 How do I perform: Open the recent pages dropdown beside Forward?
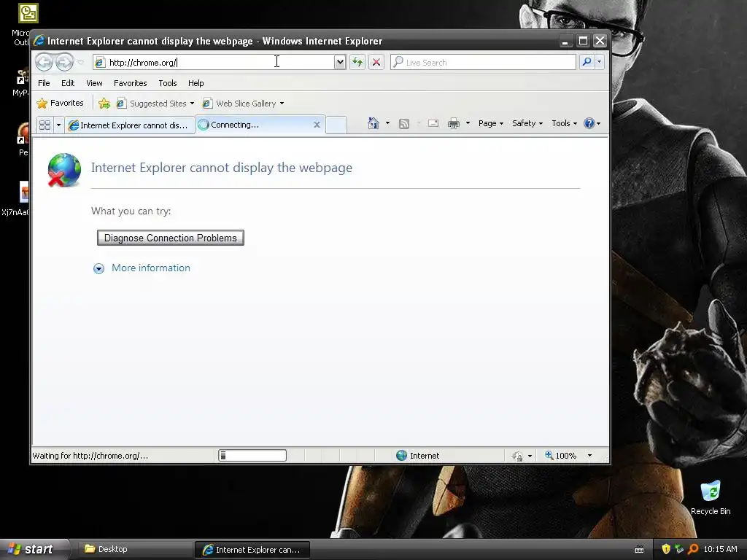click(80, 63)
